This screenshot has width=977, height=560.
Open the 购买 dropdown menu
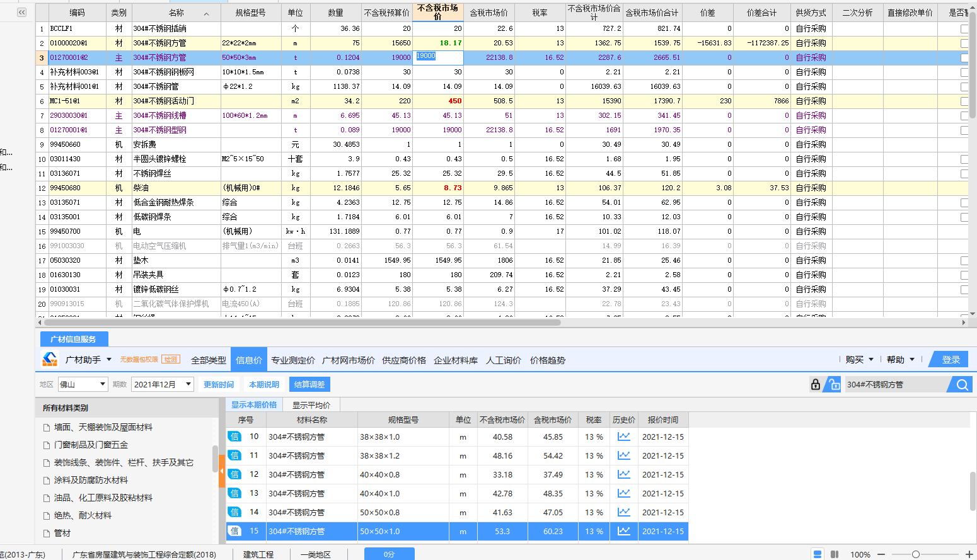860,360
